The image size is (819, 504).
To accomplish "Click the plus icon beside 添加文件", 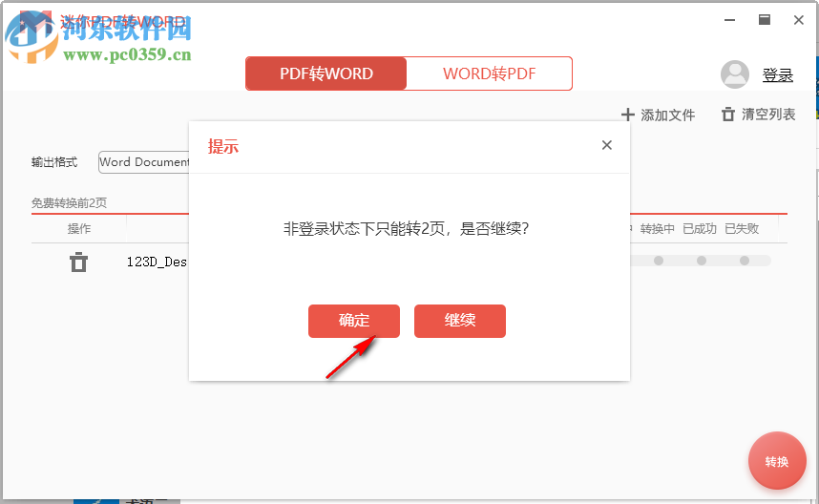I will click(628, 115).
